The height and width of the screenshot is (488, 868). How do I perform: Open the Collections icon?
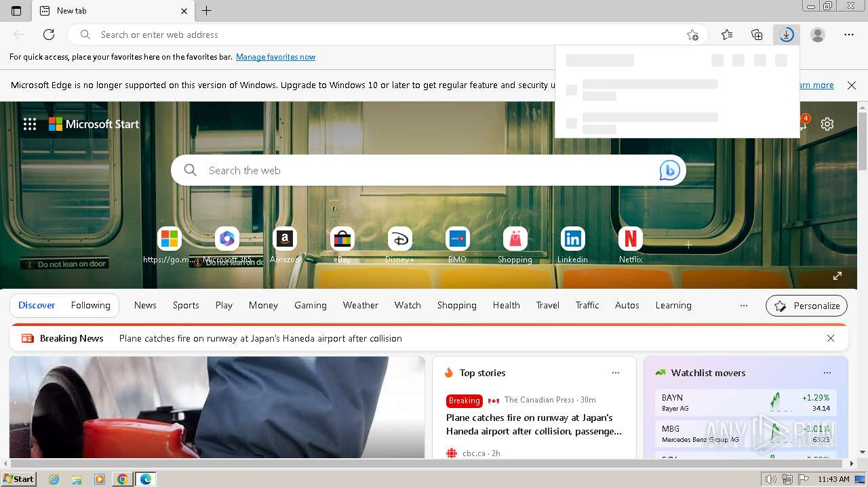757,35
